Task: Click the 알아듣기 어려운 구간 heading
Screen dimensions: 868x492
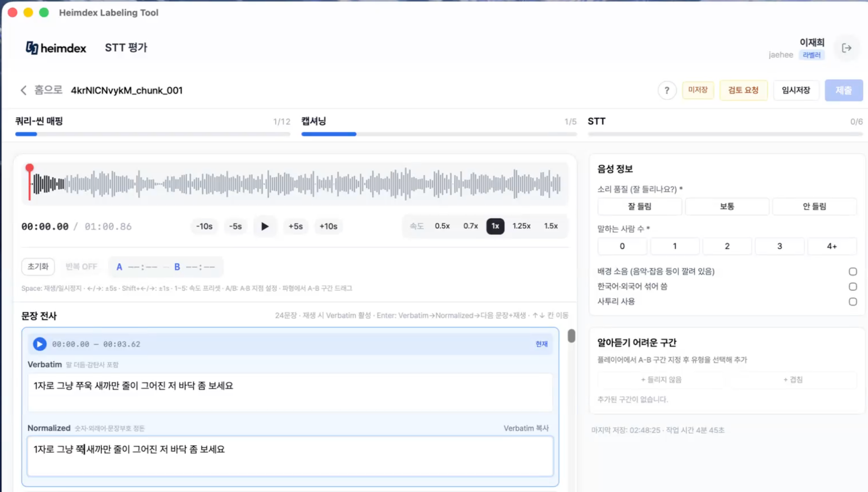Action: [637, 343]
